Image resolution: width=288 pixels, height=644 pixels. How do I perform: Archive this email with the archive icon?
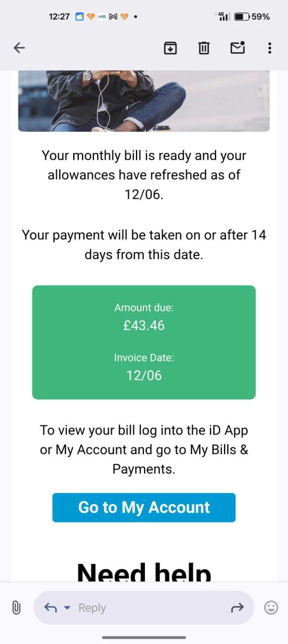(x=171, y=48)
